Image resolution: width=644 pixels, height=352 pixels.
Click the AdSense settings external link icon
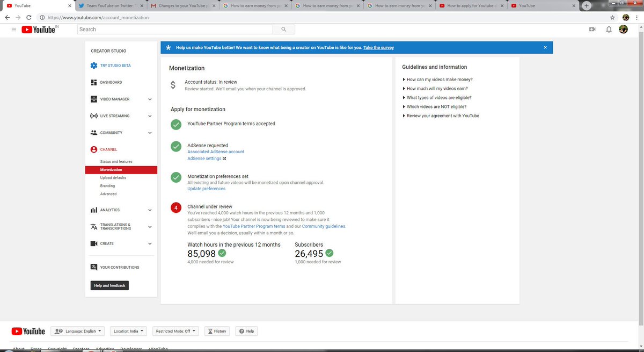click(224, 159)
